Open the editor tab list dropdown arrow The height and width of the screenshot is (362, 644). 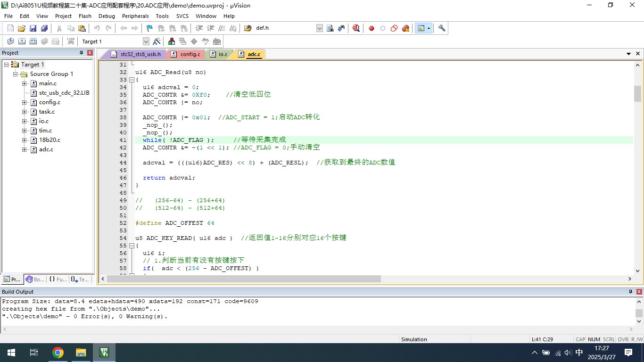coord(629,54)
